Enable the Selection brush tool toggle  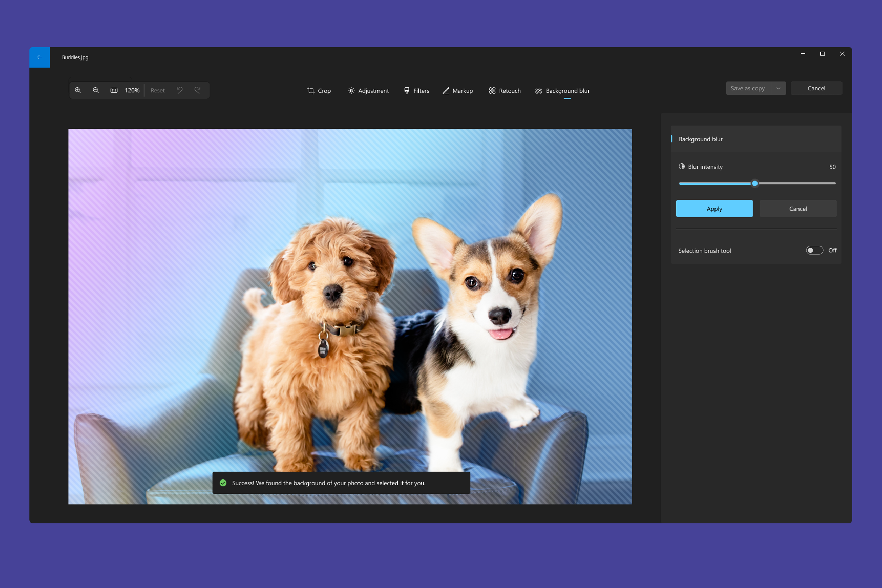coord(814,250)
